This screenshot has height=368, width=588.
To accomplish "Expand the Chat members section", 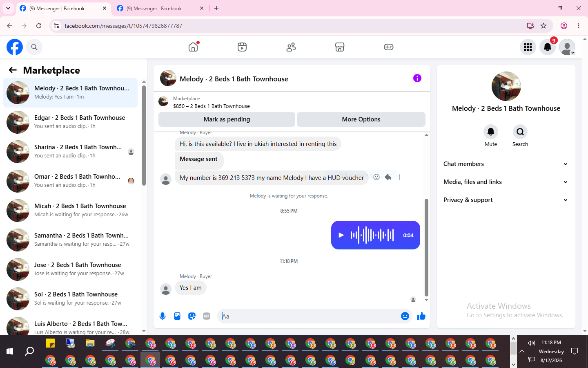I will (506, 164).
